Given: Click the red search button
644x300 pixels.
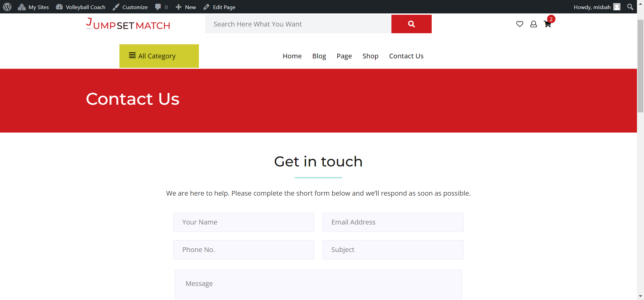Looking at the screenshot, I should (x=411, y=24).
